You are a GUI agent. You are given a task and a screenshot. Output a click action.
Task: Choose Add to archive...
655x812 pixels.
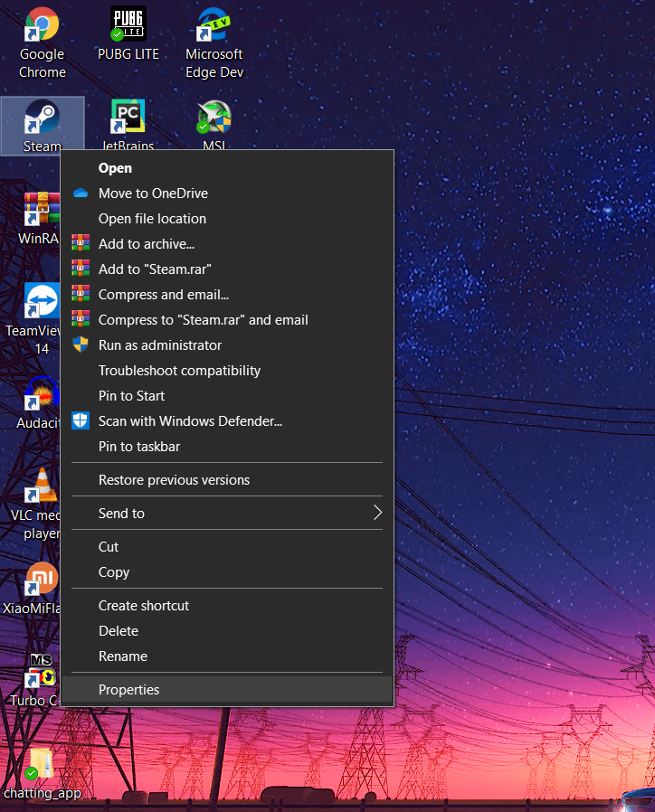point(227,244)
